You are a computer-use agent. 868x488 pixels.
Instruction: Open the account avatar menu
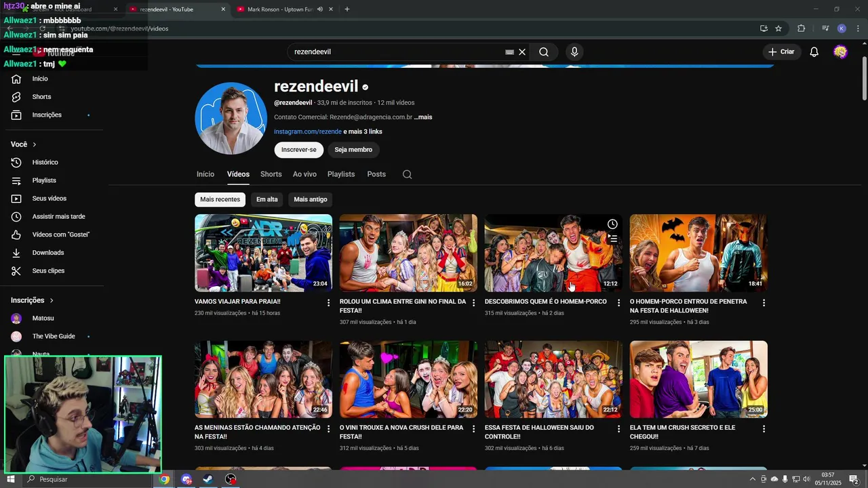click(x=841, y=52)
